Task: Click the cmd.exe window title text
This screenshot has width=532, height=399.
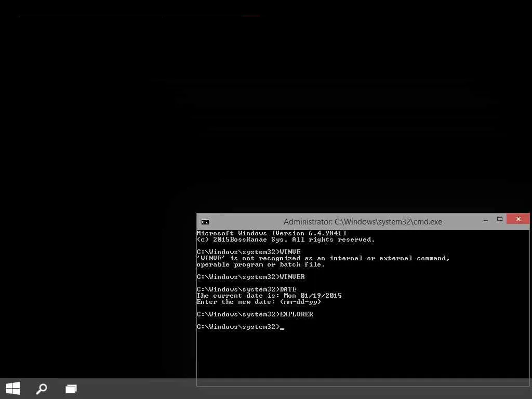Action: 363,221
